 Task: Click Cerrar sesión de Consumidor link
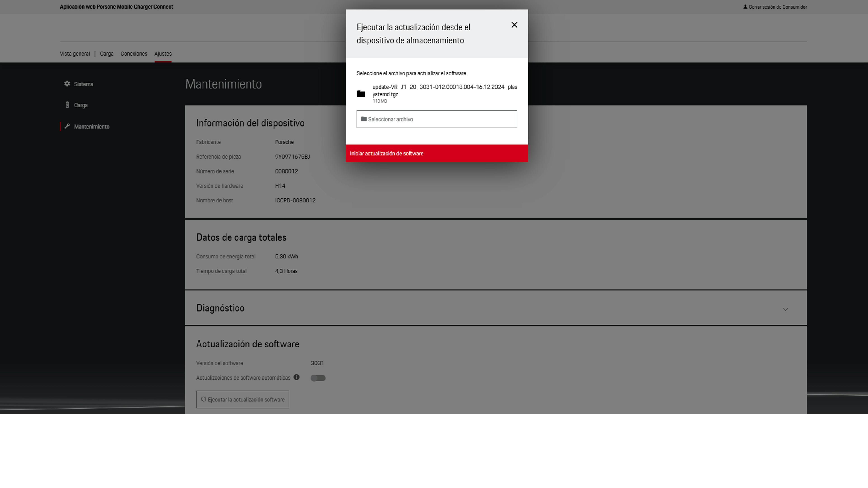(778, 7)
